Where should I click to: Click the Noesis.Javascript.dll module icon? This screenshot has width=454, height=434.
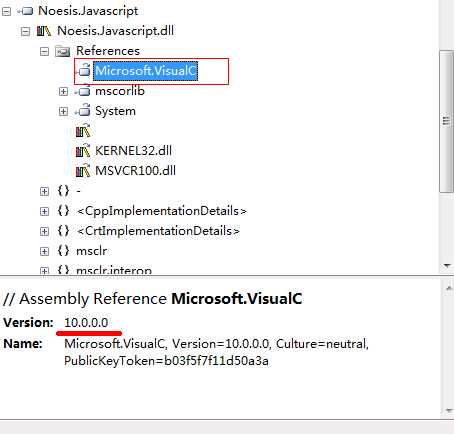[44, 31]
